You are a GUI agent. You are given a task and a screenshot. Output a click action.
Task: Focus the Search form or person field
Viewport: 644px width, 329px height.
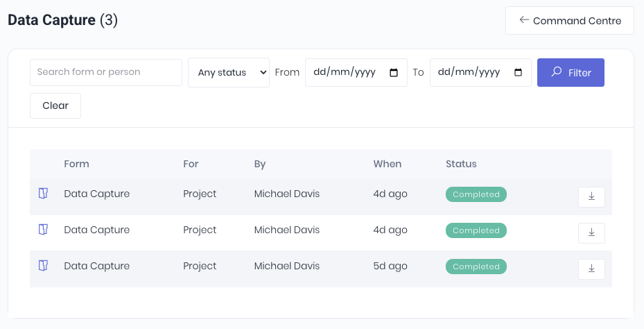(106, 72)
